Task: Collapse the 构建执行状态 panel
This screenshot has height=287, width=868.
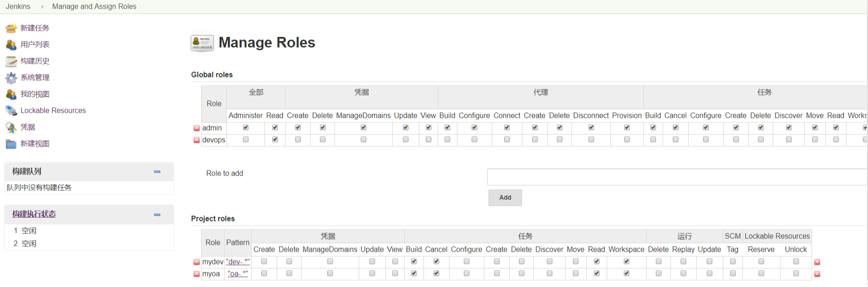Action: pyautogui.click(x=157, y=215)
